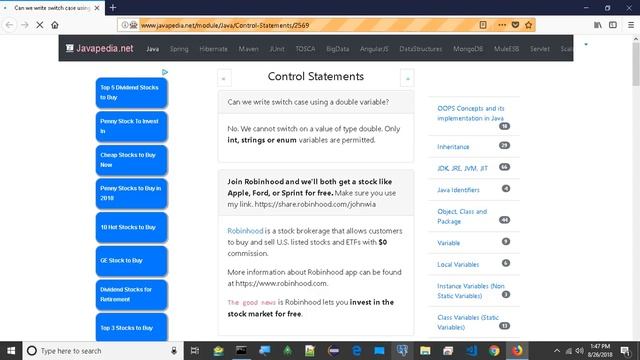640x360 pixels.
Task: Show the sidebars icon
Action: point(613,25)
